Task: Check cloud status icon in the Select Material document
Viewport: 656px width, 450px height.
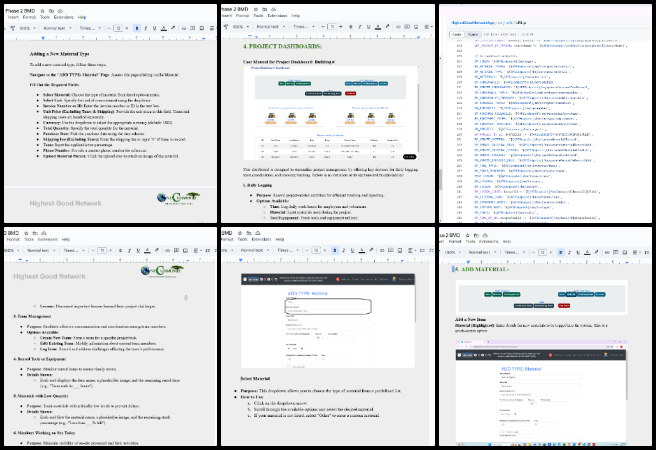Action: pyautogui.click(x=258, y=233)
